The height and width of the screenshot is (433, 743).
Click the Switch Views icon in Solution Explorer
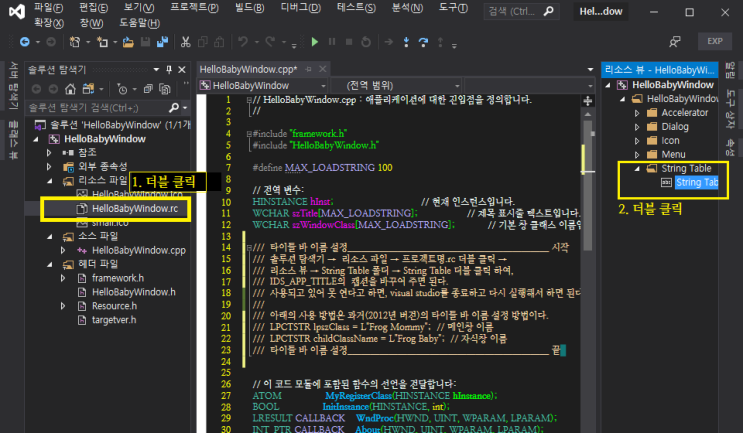(88, 89)
